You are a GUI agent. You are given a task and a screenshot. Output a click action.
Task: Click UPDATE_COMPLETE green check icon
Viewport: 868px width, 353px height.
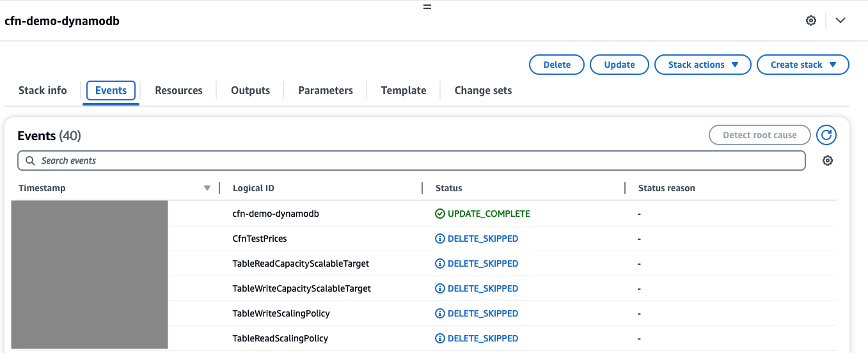[439, 214]
